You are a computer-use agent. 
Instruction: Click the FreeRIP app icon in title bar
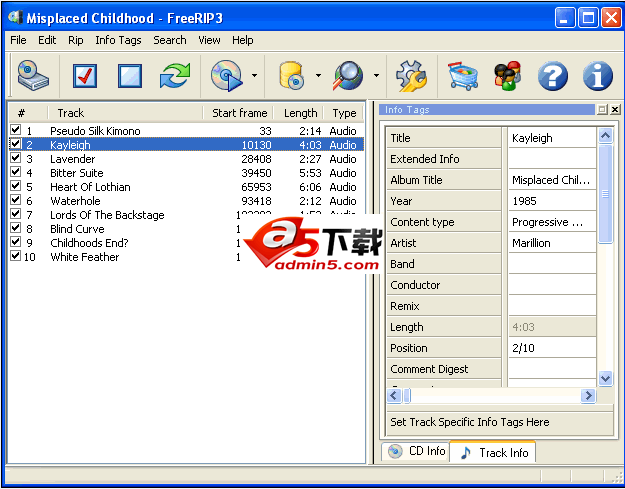point(15,18)
